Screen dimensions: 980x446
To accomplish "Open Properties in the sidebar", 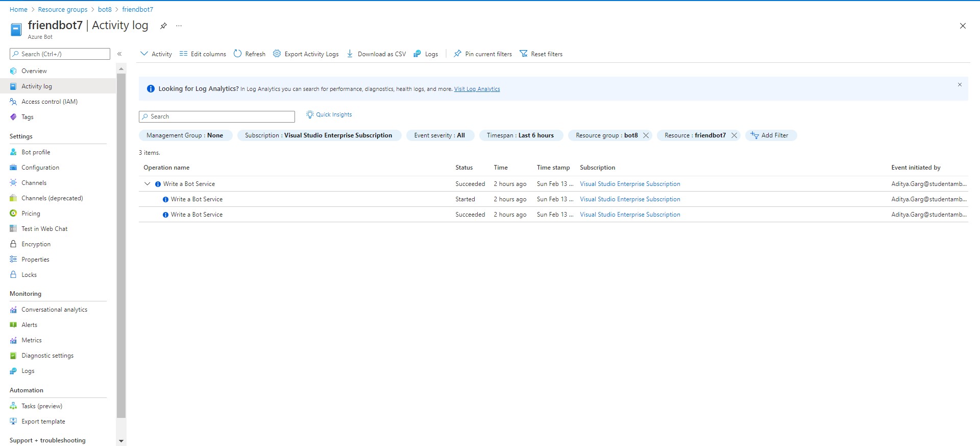I will point(58,260).
